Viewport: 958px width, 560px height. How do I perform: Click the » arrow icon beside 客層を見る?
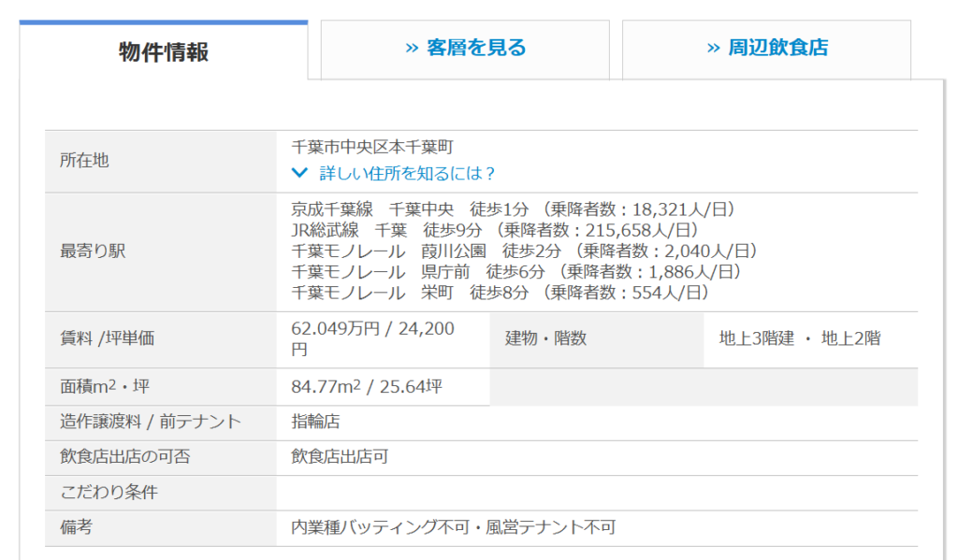pyautogui.click(x=412, y=49)
